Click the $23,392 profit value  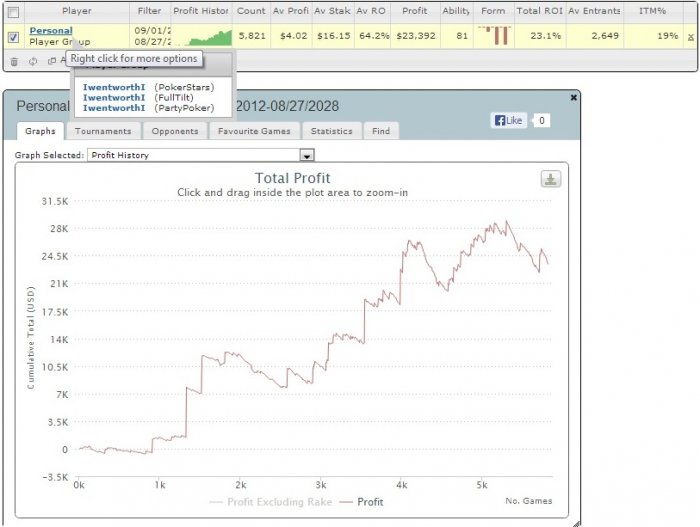click(x=416, y=36)
